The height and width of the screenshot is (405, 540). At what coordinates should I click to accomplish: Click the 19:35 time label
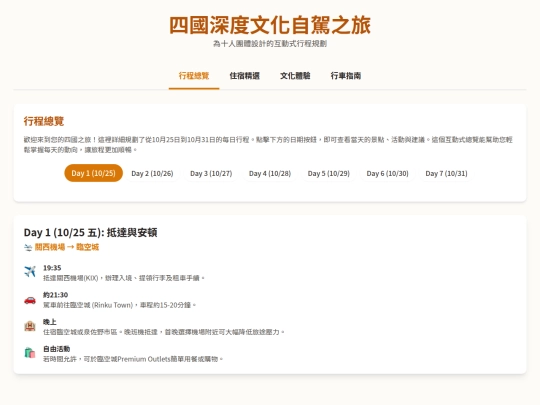point(52,268)
